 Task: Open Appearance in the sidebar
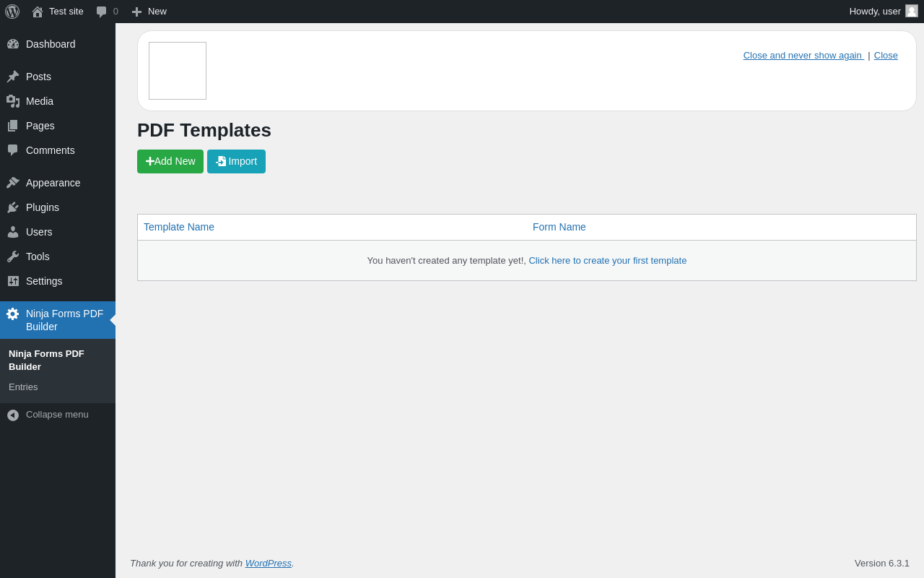58,183
